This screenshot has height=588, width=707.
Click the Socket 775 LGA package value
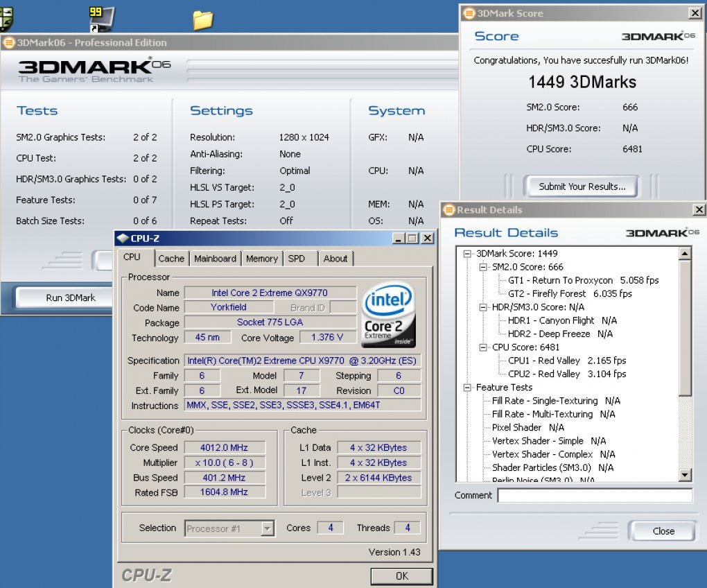[270, 322]
